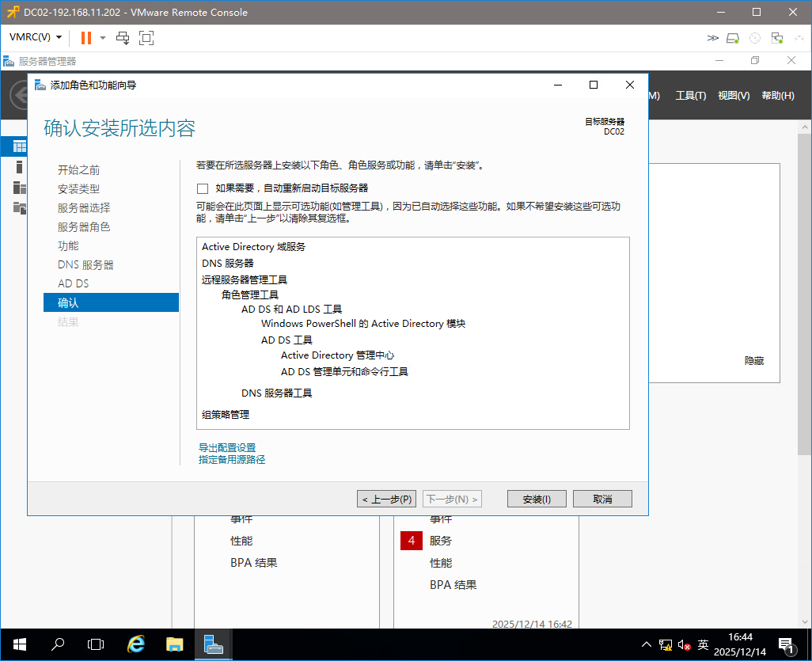Click scrollbar down arrow in Server Manager

coord(805,621)
